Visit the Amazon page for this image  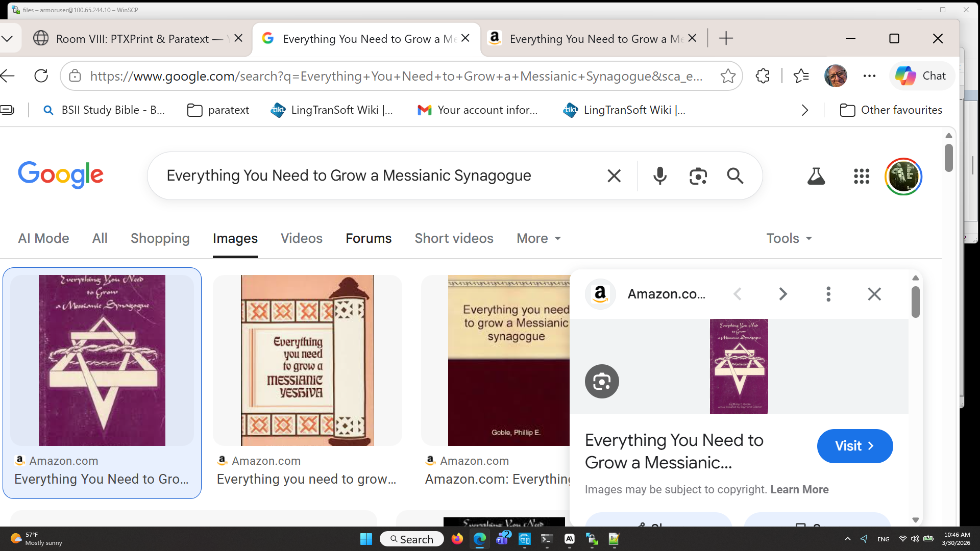point(855,446)
